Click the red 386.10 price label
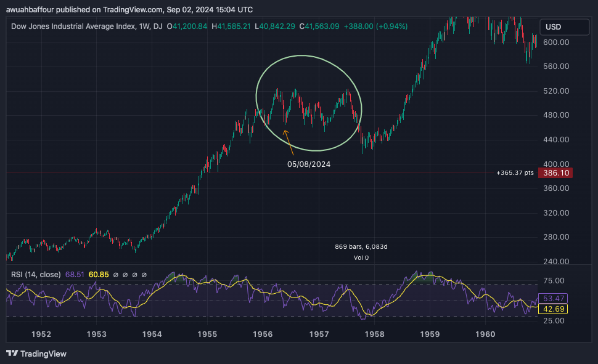598x364 pixels. [555, 173]
